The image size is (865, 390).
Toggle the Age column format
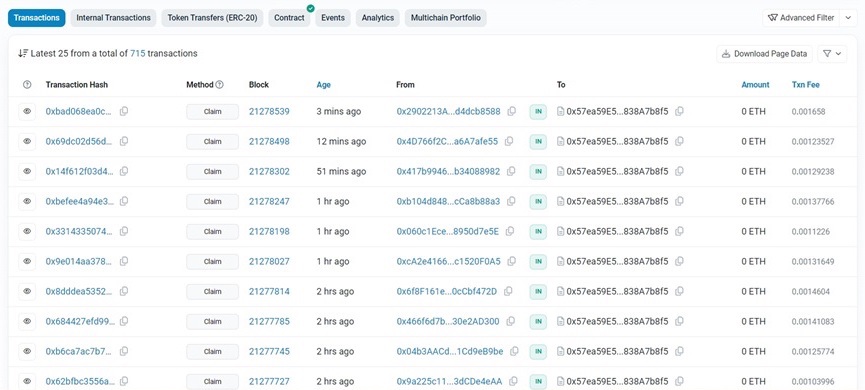point(323,85)
